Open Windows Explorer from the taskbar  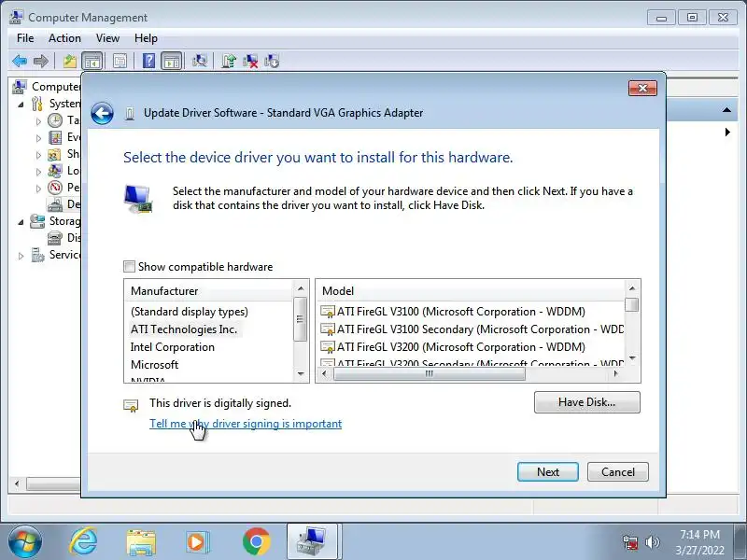pyautogui.click(x=141, y=542)
